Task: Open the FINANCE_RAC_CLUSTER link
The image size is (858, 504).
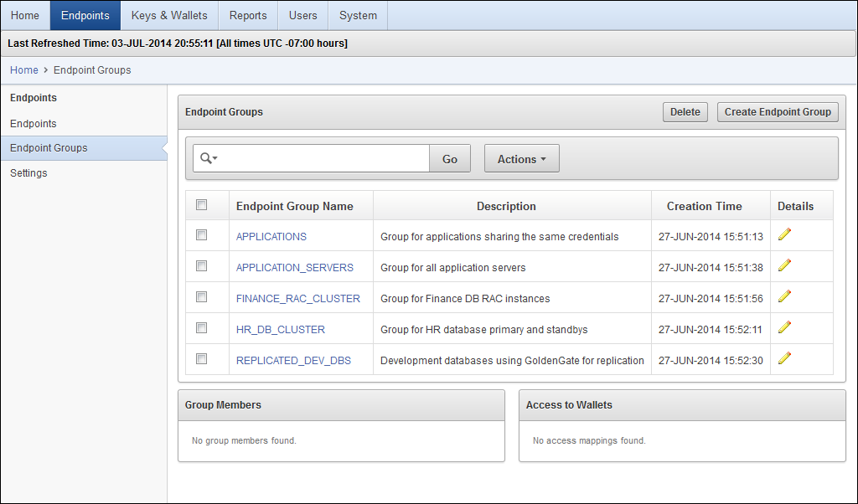Action: (297, 298)
